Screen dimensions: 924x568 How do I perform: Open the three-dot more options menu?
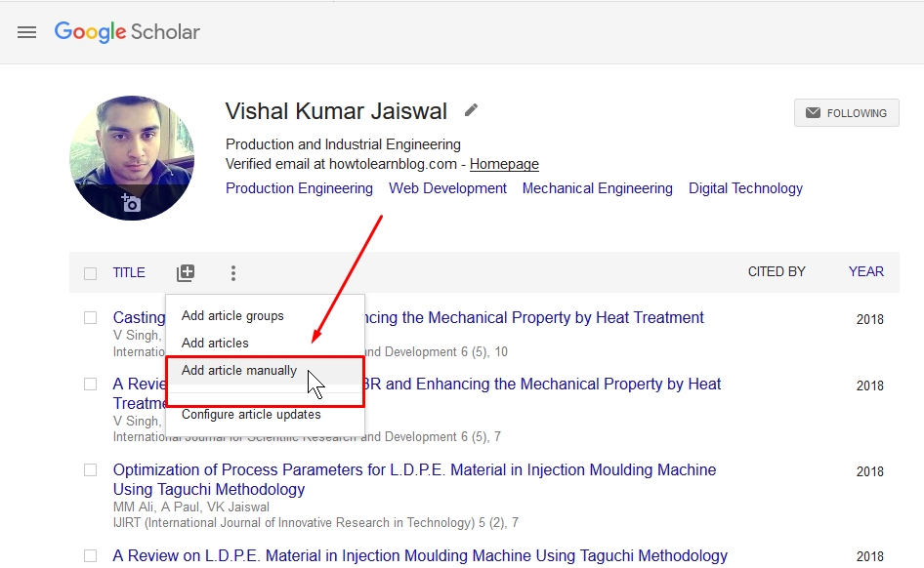(233, 273)
